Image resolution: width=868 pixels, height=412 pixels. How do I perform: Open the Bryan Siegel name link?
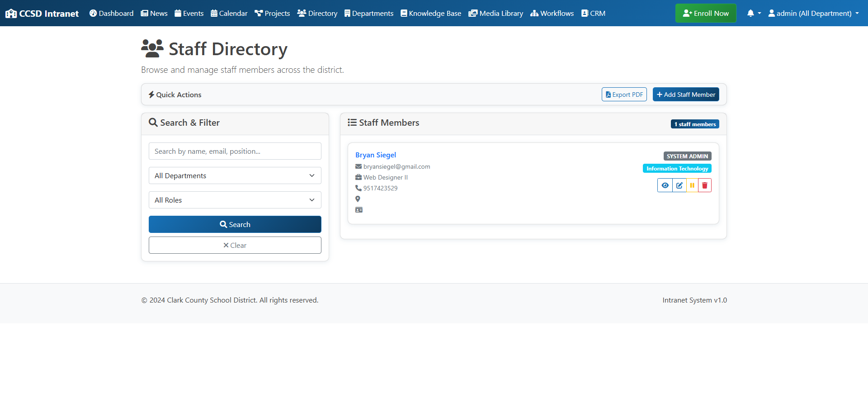375,155
